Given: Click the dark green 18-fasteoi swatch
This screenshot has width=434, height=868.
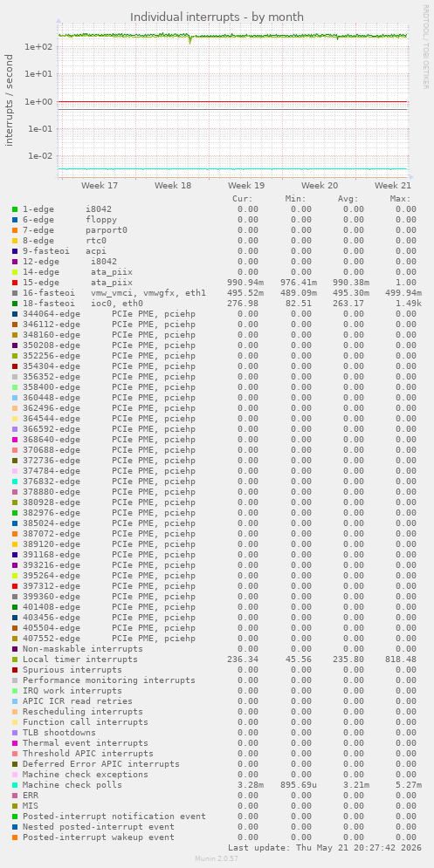Looking at the screenshot, I should click(x=15, y=304).
